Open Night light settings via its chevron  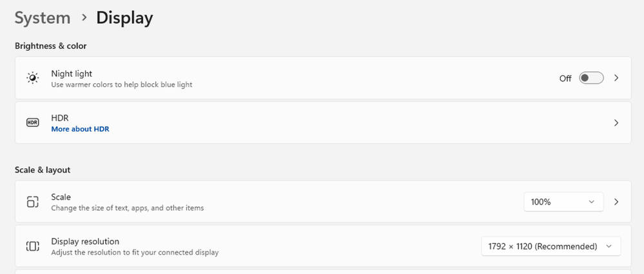click(x=616, y=78)
